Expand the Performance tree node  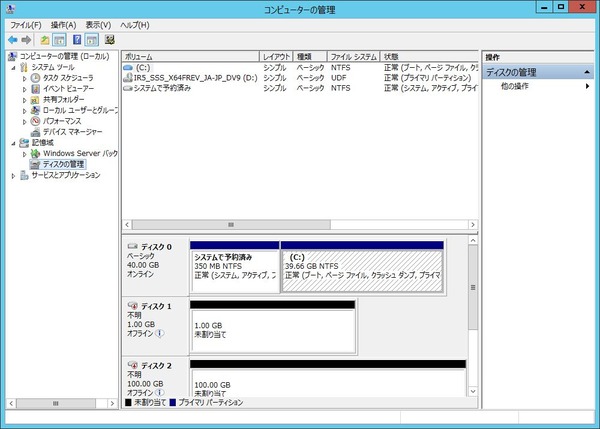point(24,122)
